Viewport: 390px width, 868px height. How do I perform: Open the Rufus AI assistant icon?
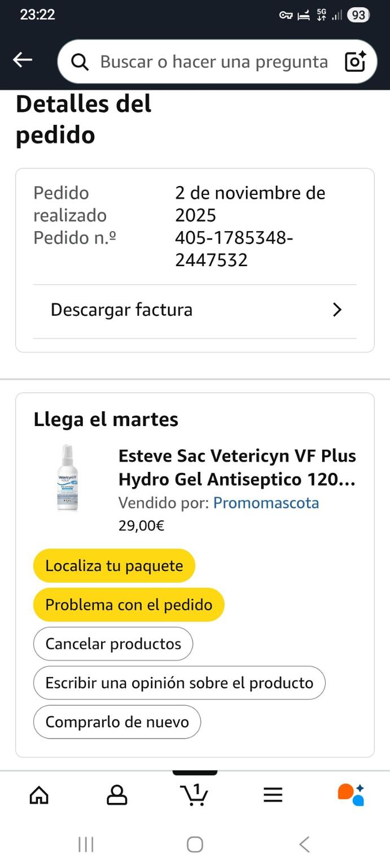point(350,795)
